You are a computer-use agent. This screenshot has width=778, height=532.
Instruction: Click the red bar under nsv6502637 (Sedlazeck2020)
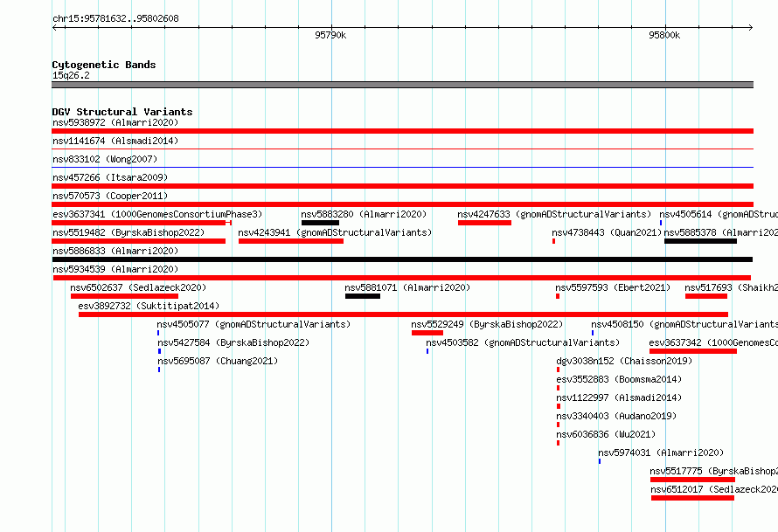[x=124, y=296]
